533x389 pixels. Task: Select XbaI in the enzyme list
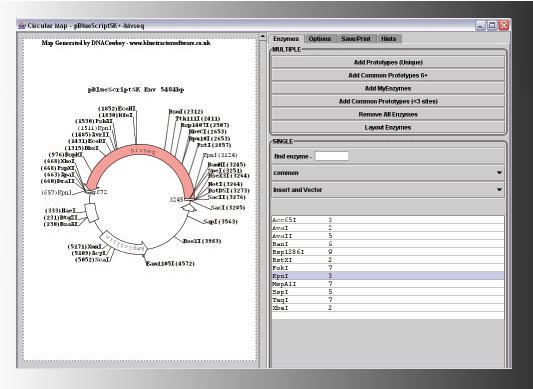pos(388,308)
